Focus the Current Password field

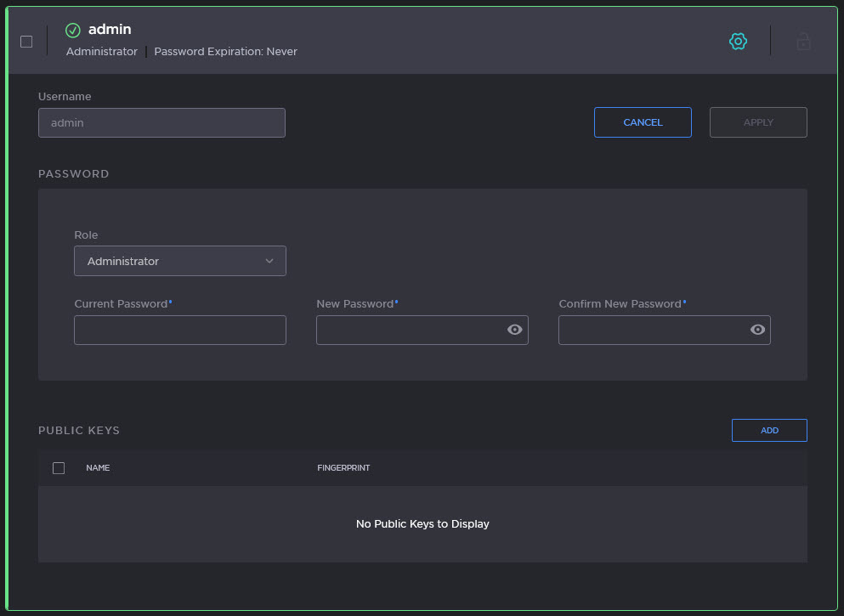(180, 330)
